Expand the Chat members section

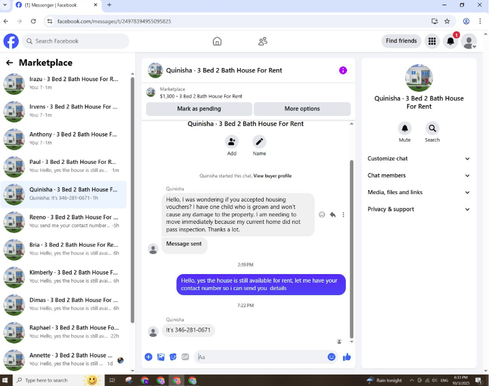tap(419, 175)
